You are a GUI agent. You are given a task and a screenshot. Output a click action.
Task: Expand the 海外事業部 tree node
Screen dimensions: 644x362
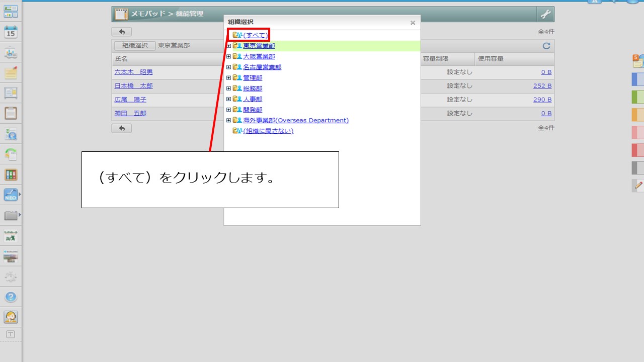point(228,120)
